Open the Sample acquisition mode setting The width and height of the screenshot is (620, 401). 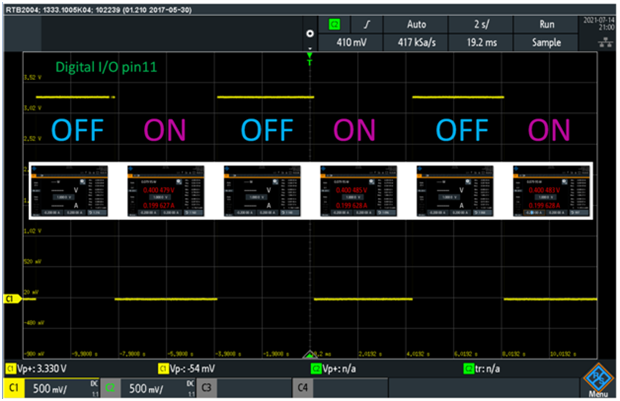(546, 42)
